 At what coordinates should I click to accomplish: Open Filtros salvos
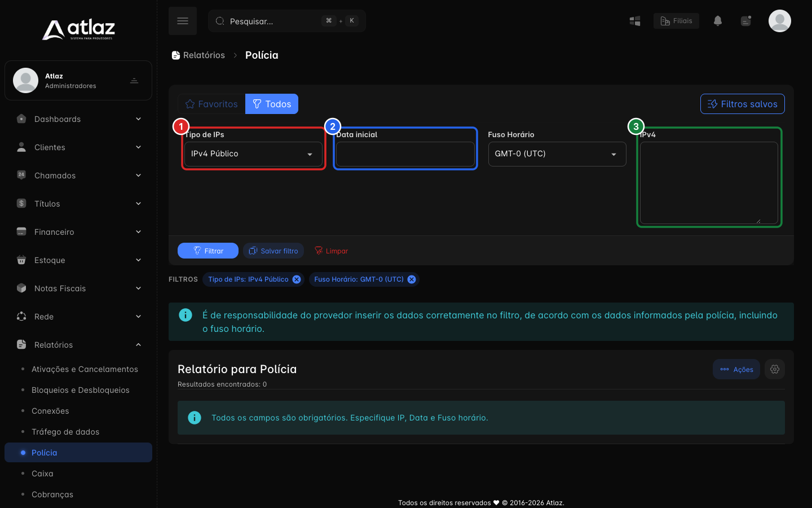[x=743, y=104]
